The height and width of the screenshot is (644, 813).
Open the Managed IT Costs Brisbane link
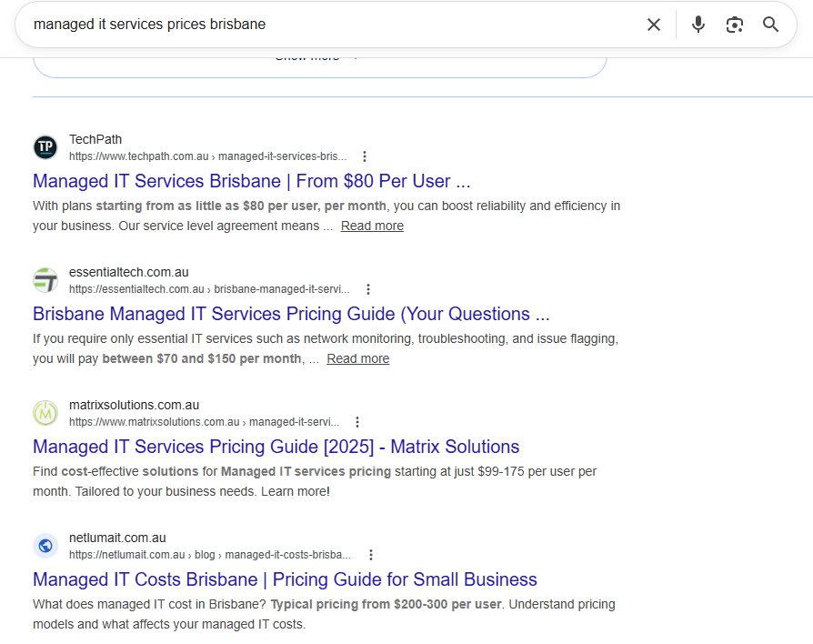(285, 579)
